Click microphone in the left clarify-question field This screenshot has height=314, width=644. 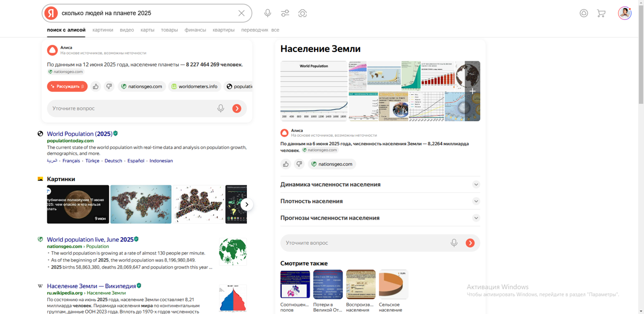point(221,108)
